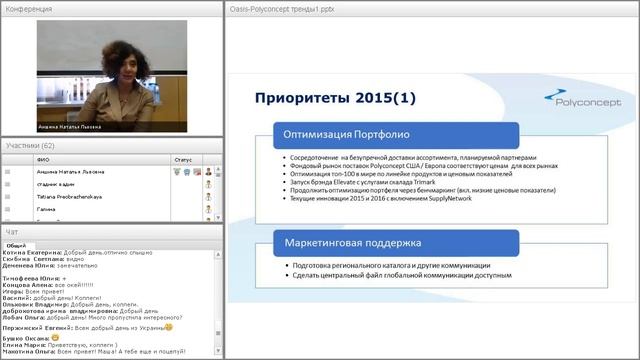Click slide bullet 'Оптимизация топ-100 в мире'
This screenshot has width=640, height=360.
coord(401,174)
